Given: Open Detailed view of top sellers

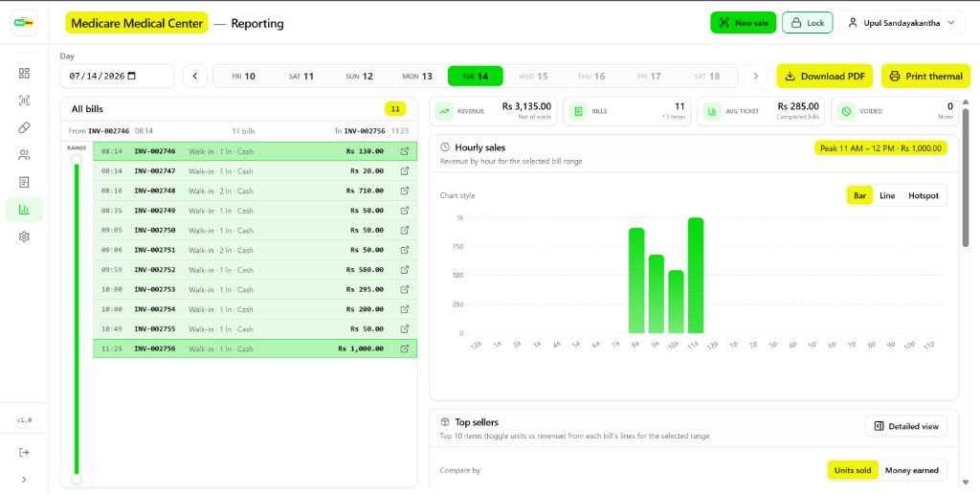Looking at the screenshot, I should (x=906, y=426).
